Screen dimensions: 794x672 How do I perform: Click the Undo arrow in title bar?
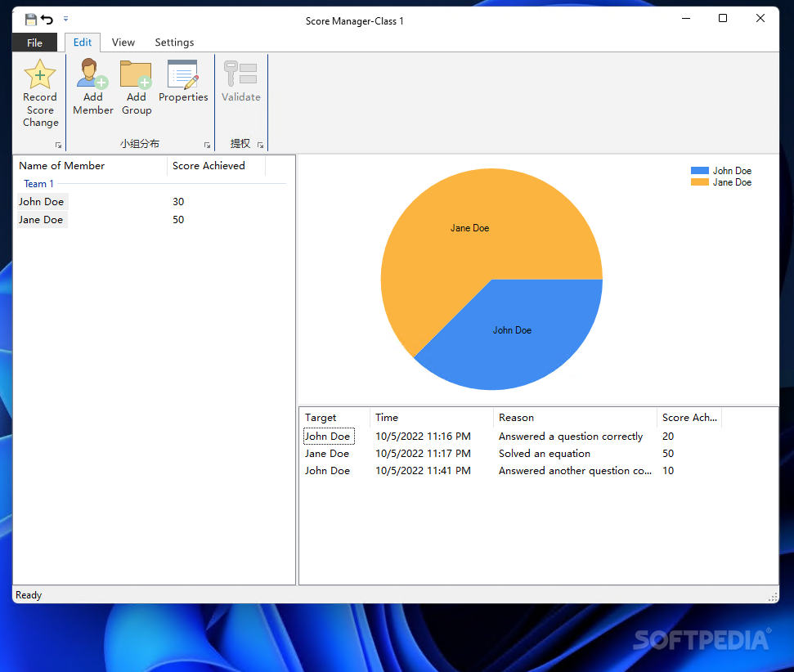pos(47,20)
